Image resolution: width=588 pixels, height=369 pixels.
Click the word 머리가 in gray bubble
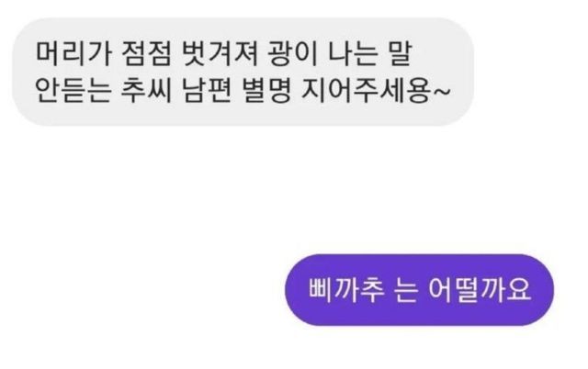pos(73,53)
